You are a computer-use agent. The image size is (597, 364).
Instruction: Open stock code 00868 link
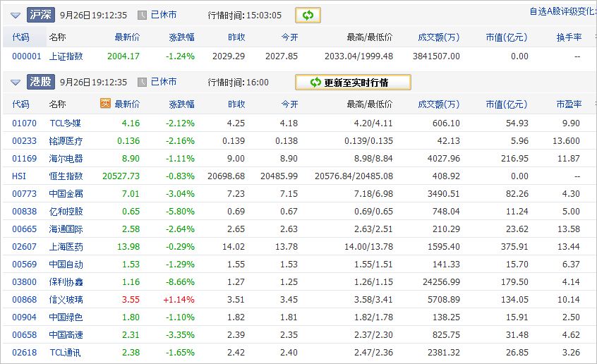[25, 300]
